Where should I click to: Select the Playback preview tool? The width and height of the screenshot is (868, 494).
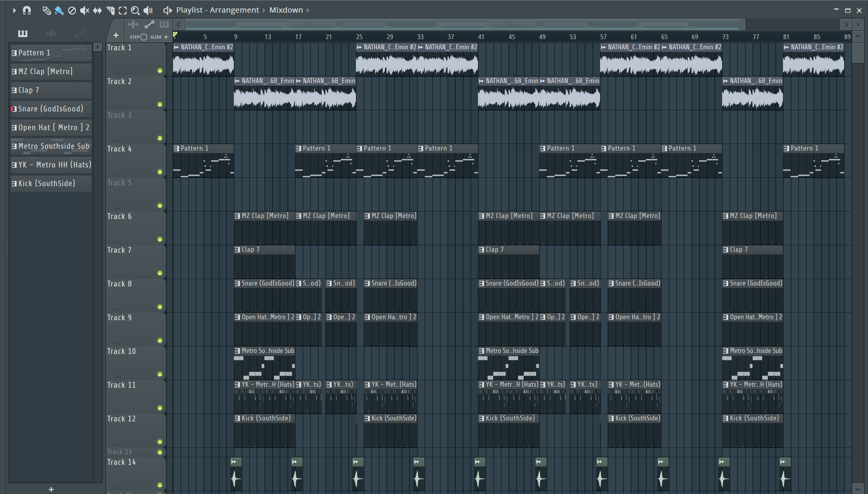(148, 11)
